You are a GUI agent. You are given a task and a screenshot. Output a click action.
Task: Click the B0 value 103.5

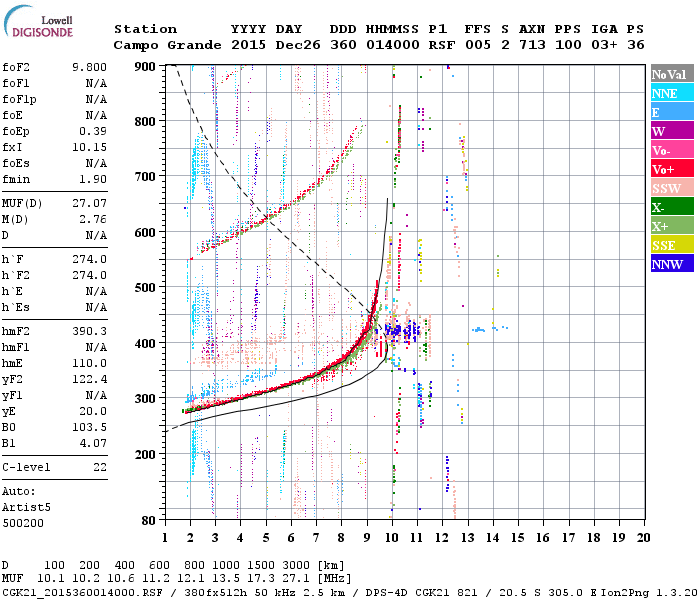89,428
